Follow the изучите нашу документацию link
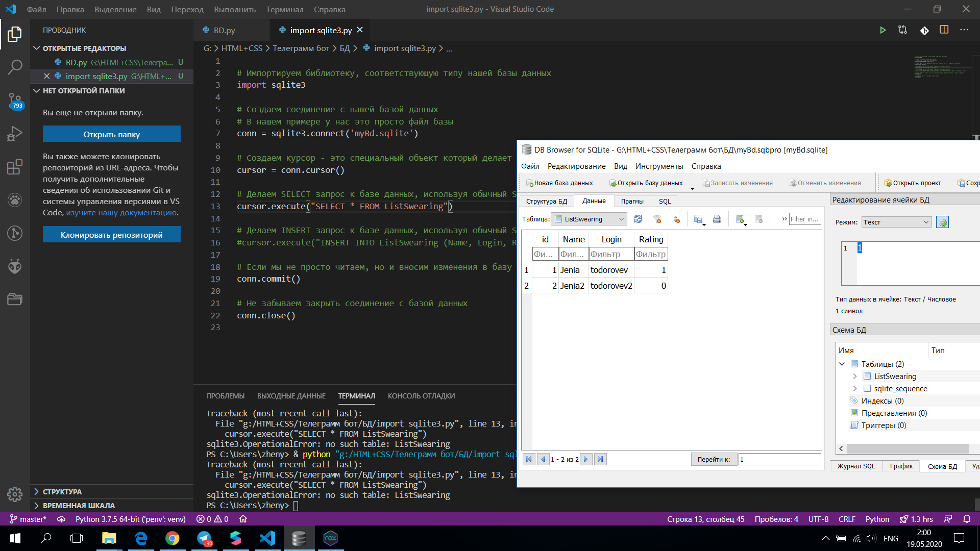This screenshot has height=551, width=980. coord(121,212)
